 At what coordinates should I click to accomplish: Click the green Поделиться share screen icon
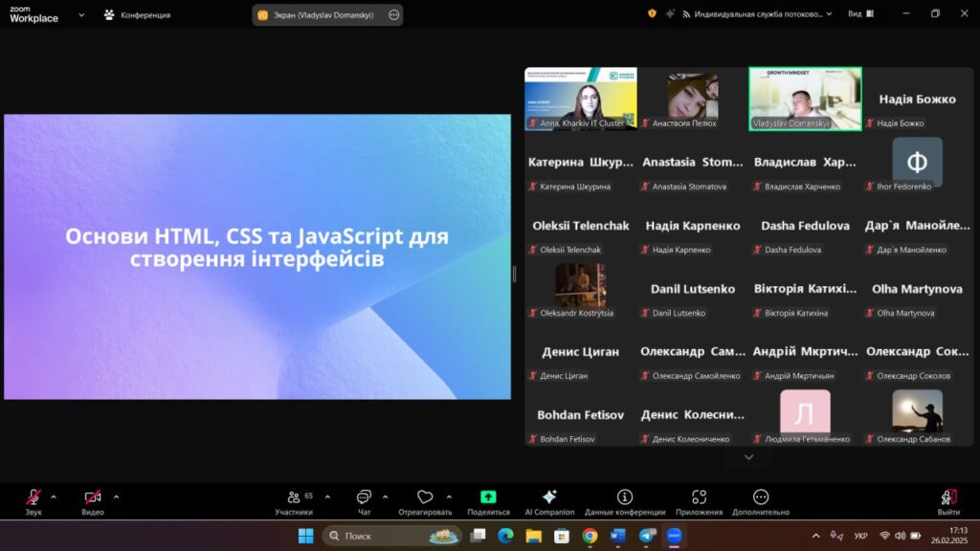click(x=488, y=496)
